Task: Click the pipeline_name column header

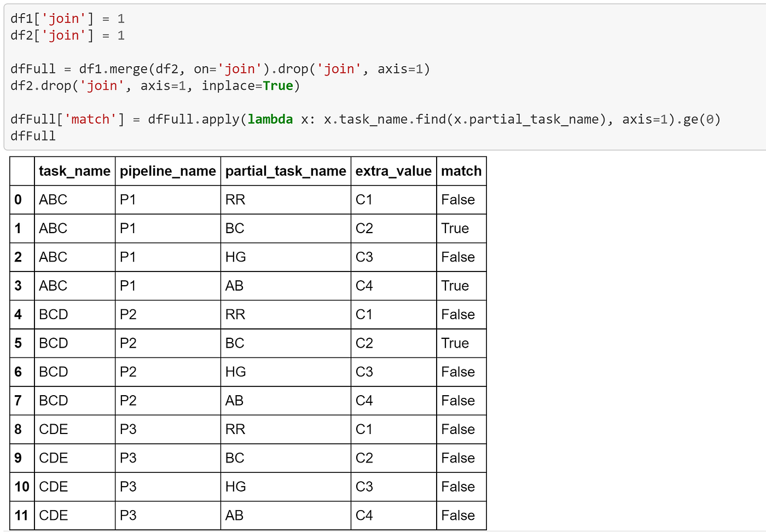Action: pyautogui.click(x=167, y=171)
